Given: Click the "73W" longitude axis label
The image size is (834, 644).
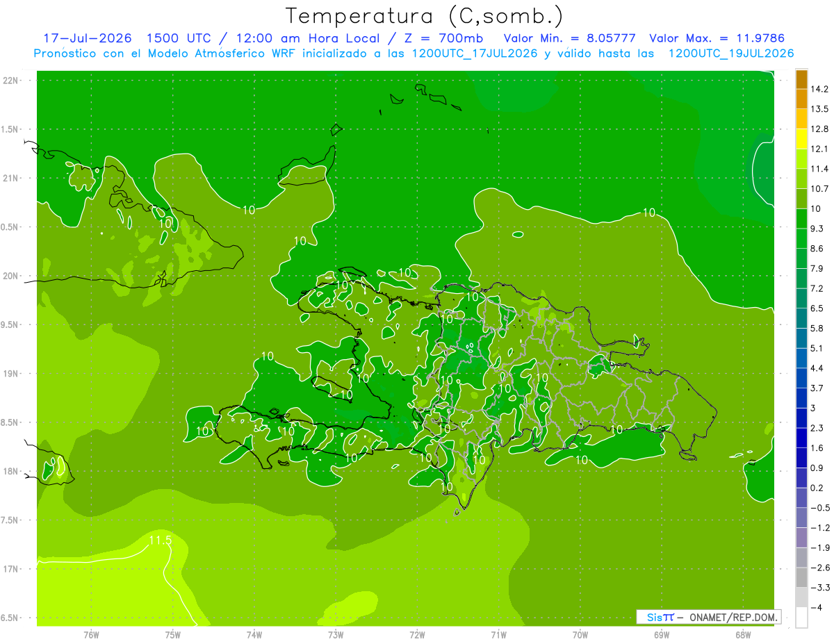Looking at the screenshot, I should click(336, 635).
